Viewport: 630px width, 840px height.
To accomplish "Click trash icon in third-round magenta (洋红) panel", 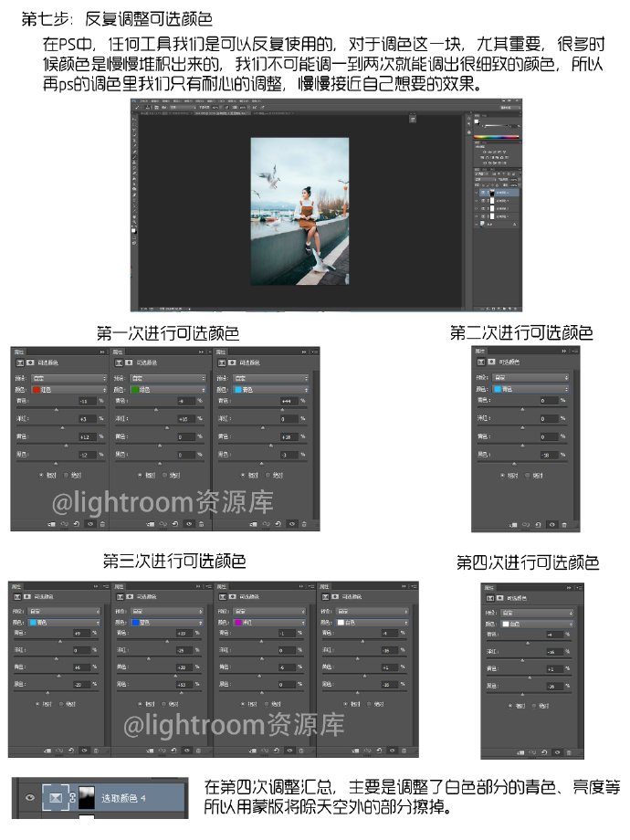I will click(x=301, y=751).
